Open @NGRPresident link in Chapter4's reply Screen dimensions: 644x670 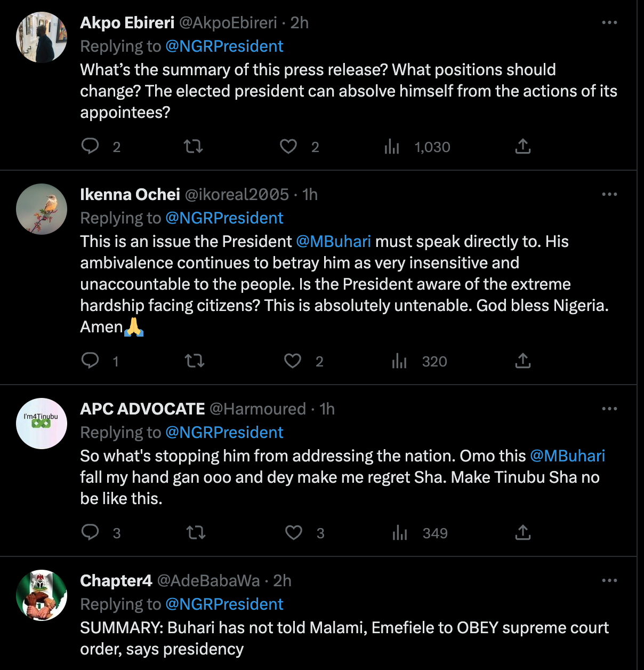[x=224, y=604]
